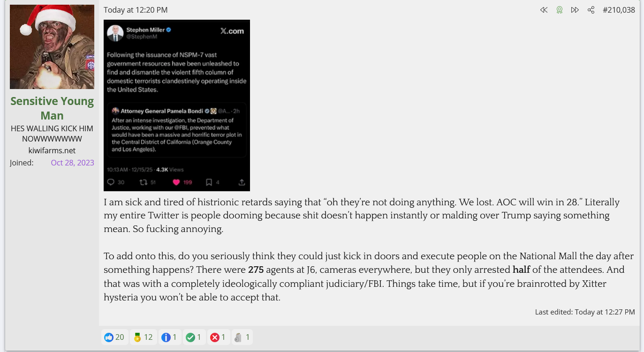Viewport: 644px width, 352px height.
Task: Open post permalink #210,038
Action: [x=619, y=10]
